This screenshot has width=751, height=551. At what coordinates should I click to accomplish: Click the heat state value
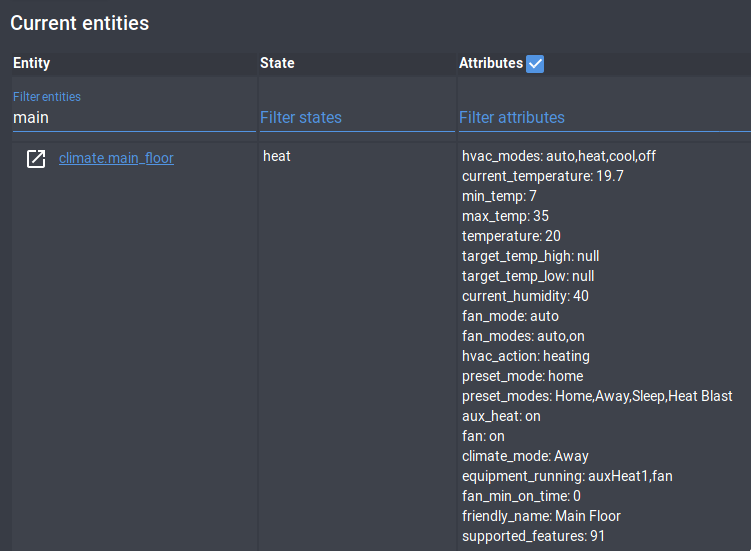(x=277, y=156)
